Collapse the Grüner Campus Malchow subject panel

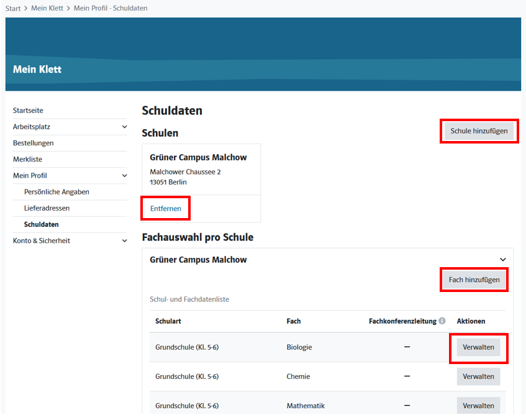coord(502,260)
